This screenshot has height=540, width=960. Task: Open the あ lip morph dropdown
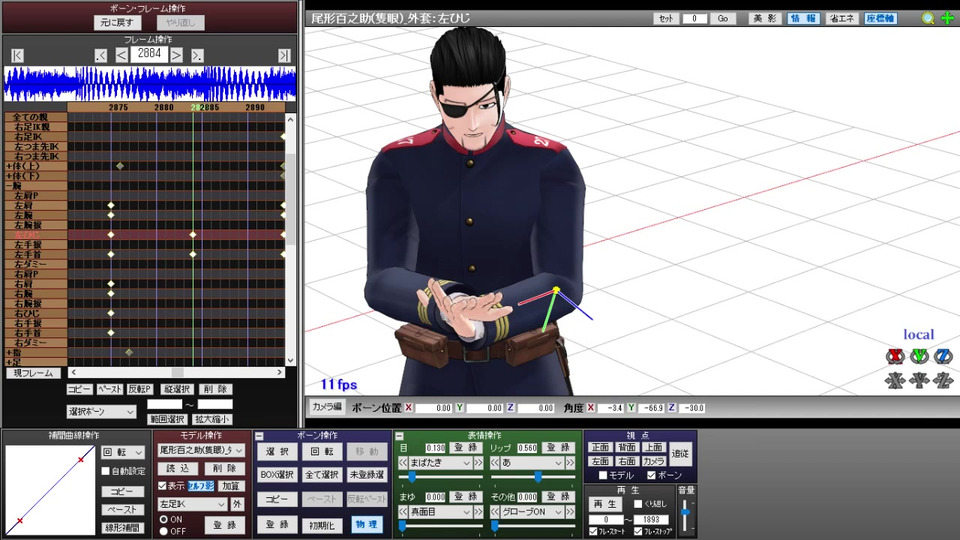[x=532, y=463]
